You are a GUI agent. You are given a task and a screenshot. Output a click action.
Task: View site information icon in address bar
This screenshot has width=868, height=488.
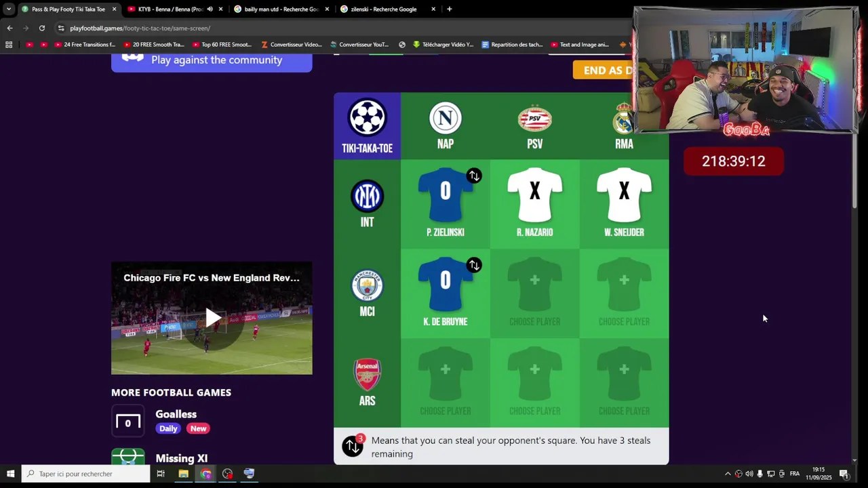pos(61,28)
